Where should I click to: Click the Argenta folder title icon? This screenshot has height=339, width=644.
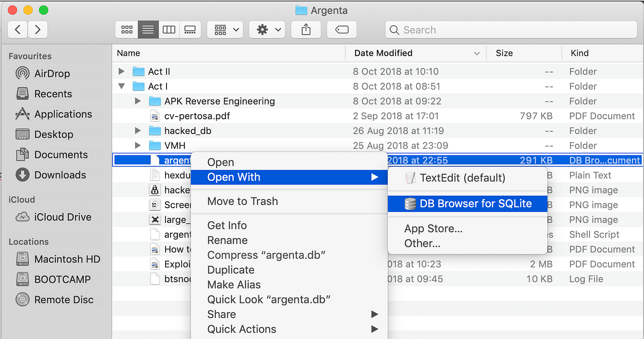(x=301, y=10)
